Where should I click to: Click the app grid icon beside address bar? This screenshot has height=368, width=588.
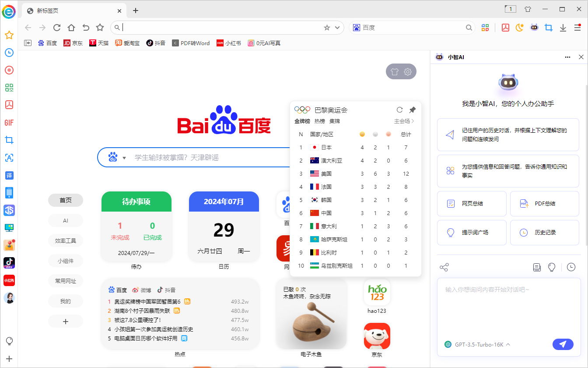click(x=485, y=27)
